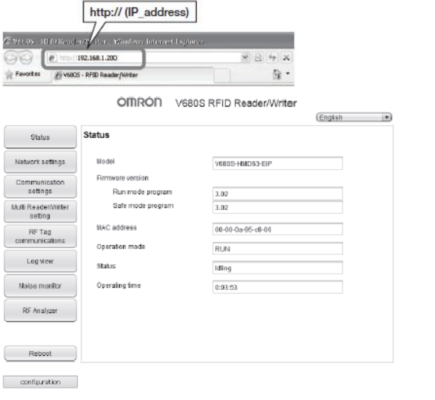Click the V680S RFID Reader/Writer page title

(x=236, y=103)
